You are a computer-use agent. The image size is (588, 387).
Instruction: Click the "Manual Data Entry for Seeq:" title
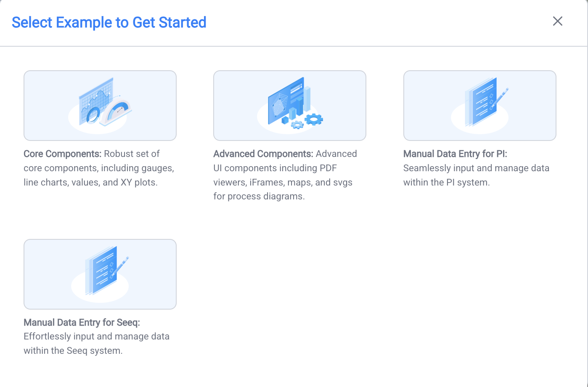[x=82, y=323]
